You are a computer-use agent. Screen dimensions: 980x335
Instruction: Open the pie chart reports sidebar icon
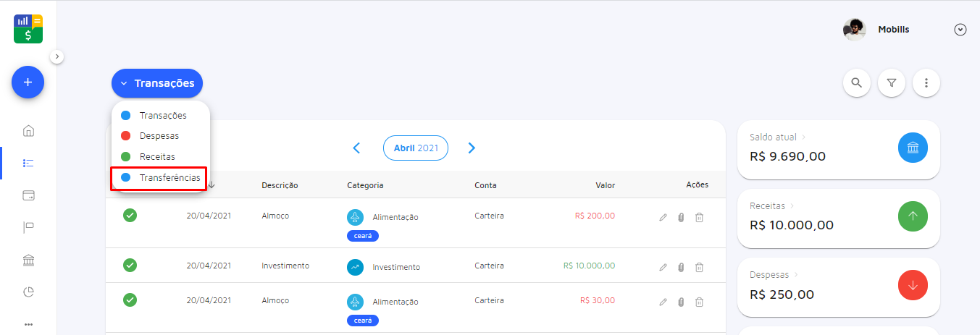pyautogui.click(x=28, y=292)
